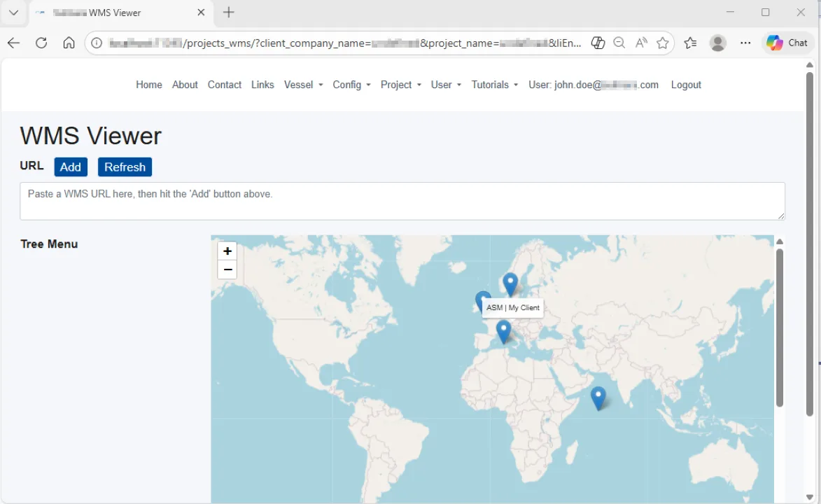Click the browser refresh icon
Screen dimensions: 821x504
41,43
